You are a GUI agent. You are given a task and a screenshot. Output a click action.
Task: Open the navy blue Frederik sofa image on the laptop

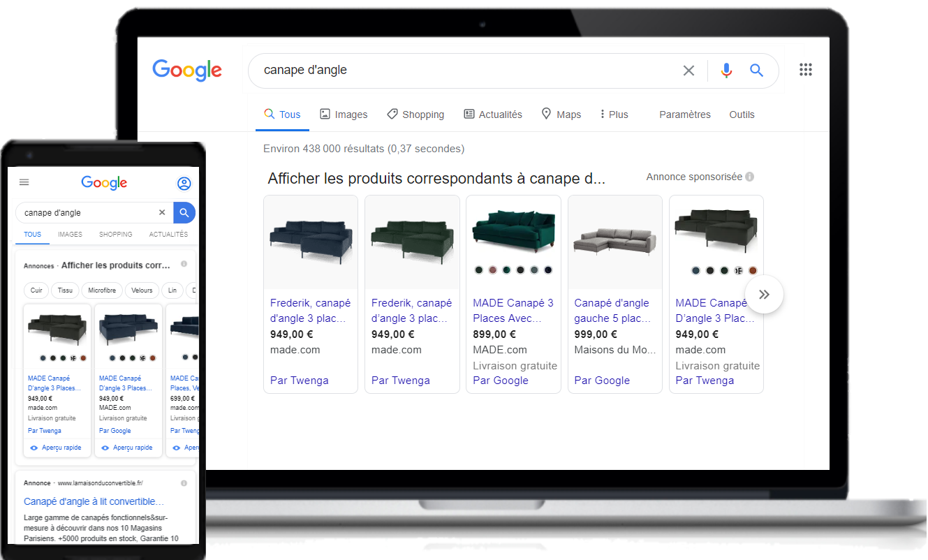[311, 242]
